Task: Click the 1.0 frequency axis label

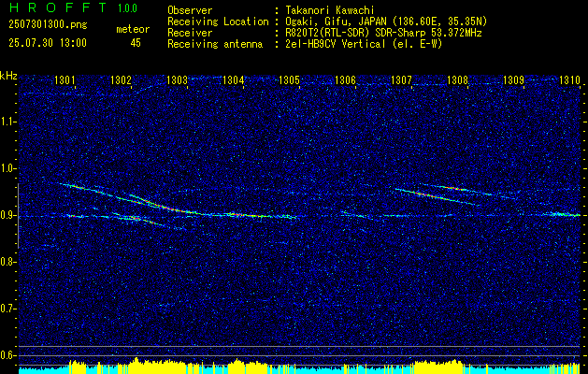Action: coord(7,168)
